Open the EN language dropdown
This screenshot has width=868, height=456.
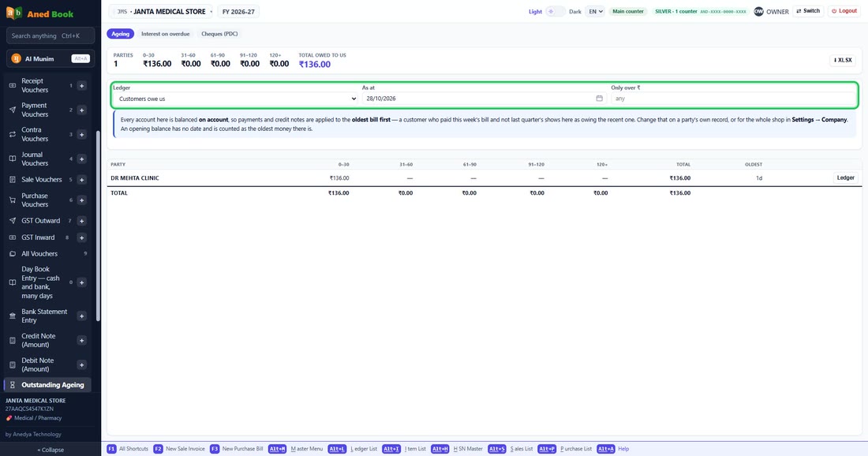(x=595, y=12)
